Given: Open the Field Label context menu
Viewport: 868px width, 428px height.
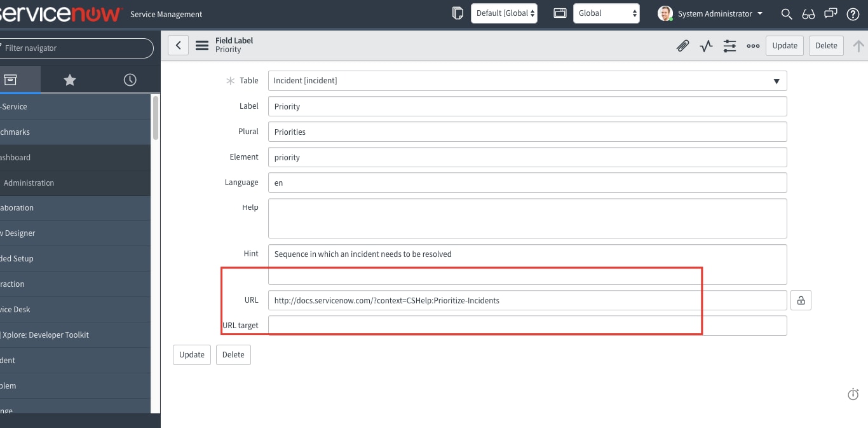Looking at the screenshot, I should pos(201,45).
